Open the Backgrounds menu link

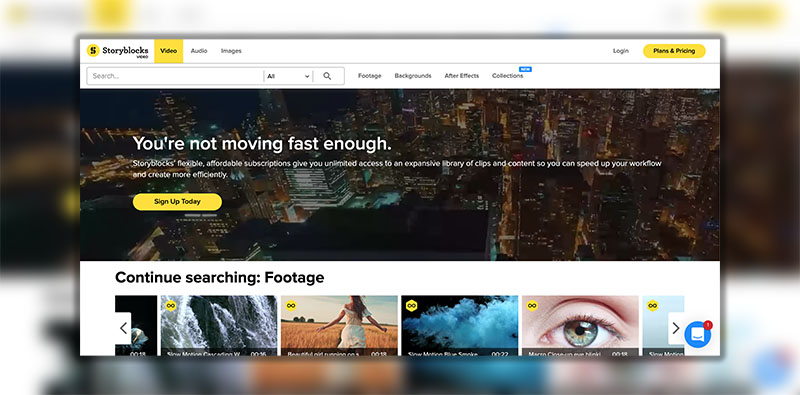point(413,76)
